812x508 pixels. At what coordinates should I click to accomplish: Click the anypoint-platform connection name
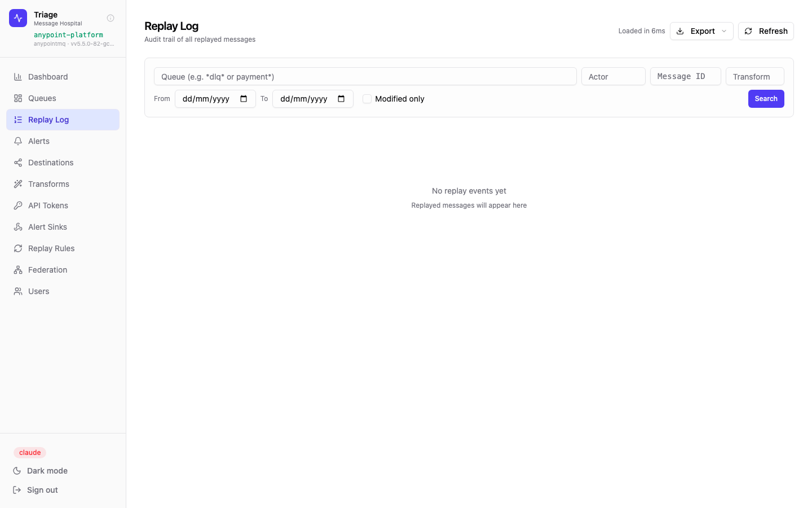click(68, 35)
